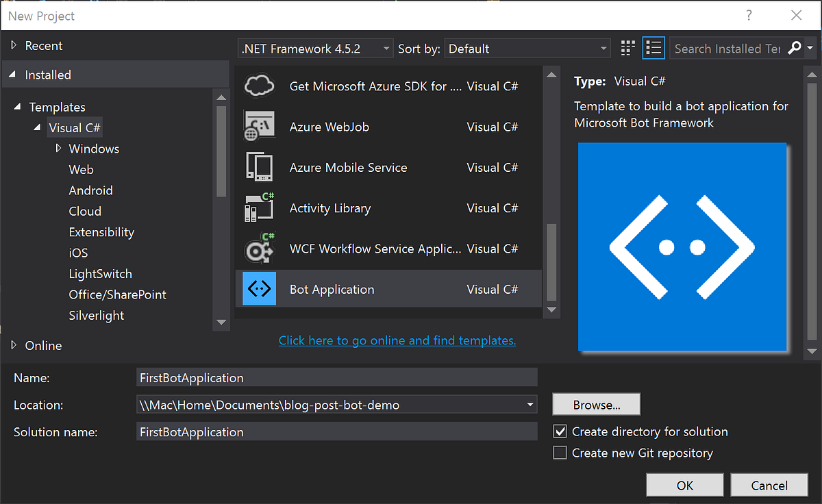Image resolution: width=822 pixels, height=504 pixels.
Task: Switch to small icons view
Action: tap(627, 48)
